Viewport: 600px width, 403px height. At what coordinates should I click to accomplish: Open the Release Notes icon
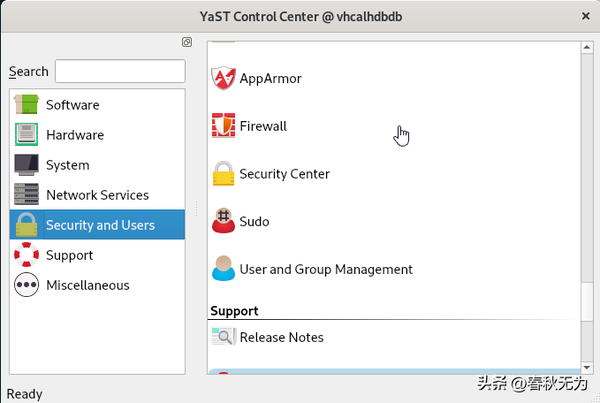pos(223,337)
